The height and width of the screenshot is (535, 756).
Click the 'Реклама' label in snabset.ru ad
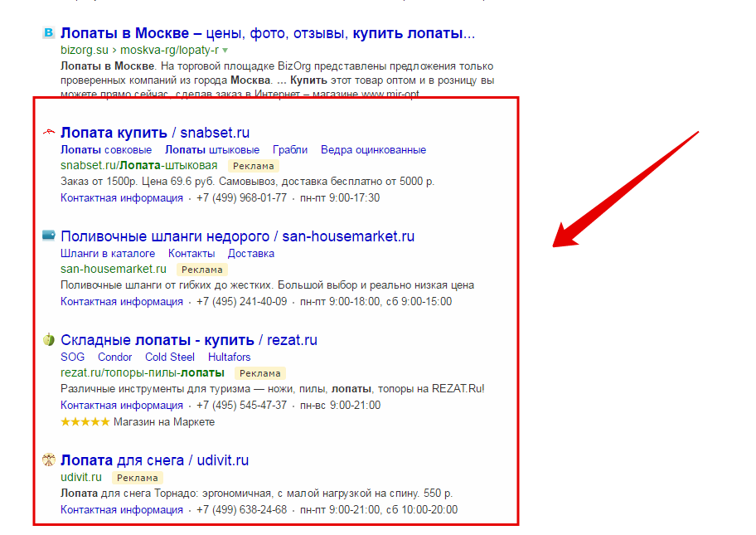[253, 166]
